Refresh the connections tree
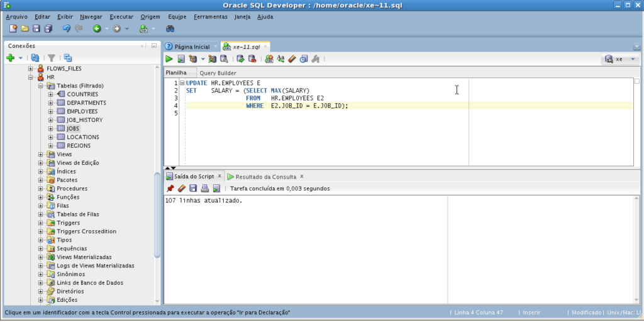 (35, 58)
